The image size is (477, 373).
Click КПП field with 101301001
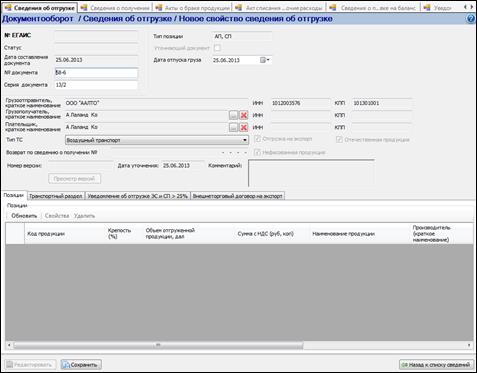click(382, 103)
